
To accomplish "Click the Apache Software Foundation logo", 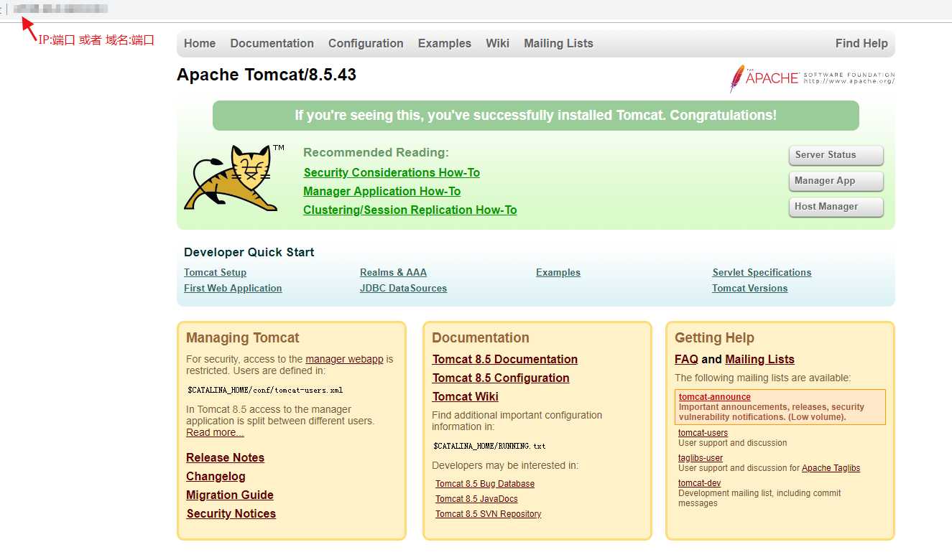I will coord(812,78).
